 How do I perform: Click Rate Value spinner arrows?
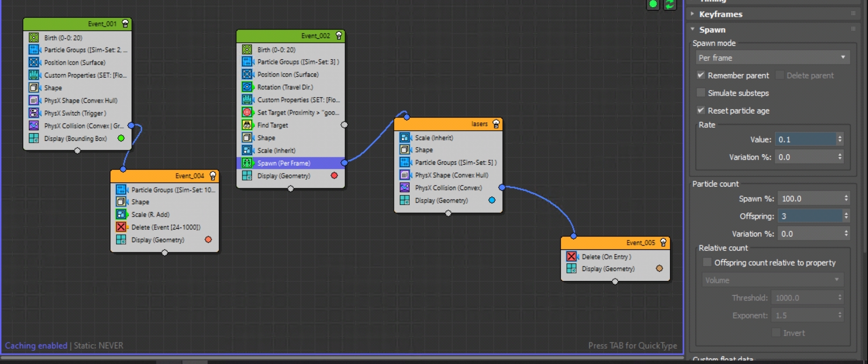coord(840,139)
